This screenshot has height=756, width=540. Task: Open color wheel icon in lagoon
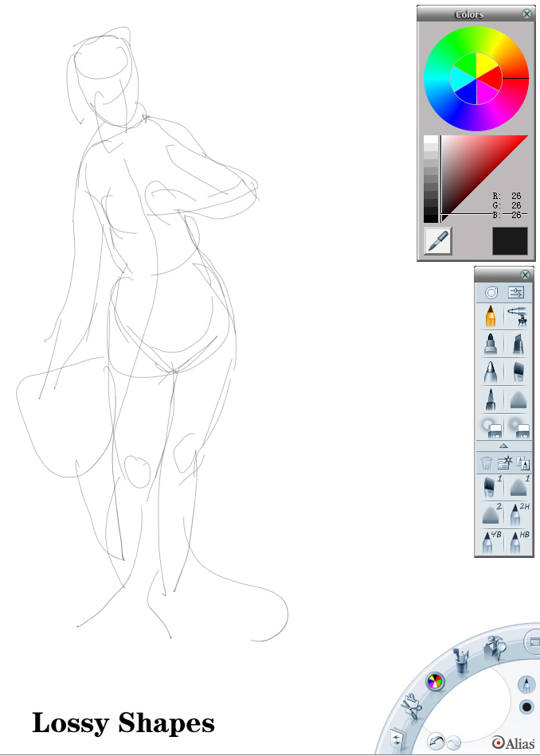(x=435, y=682)
